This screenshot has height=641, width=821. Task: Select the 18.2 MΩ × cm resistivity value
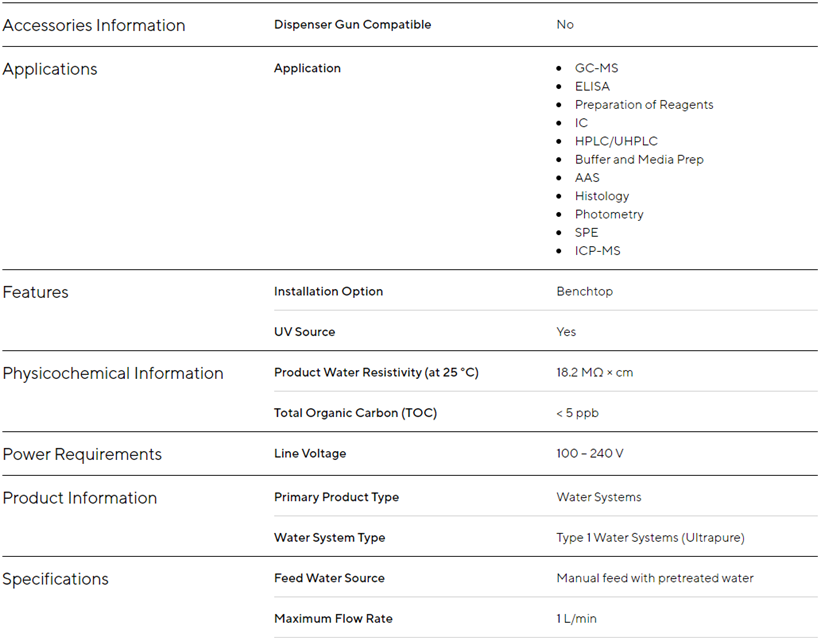(x=594, y=373)
